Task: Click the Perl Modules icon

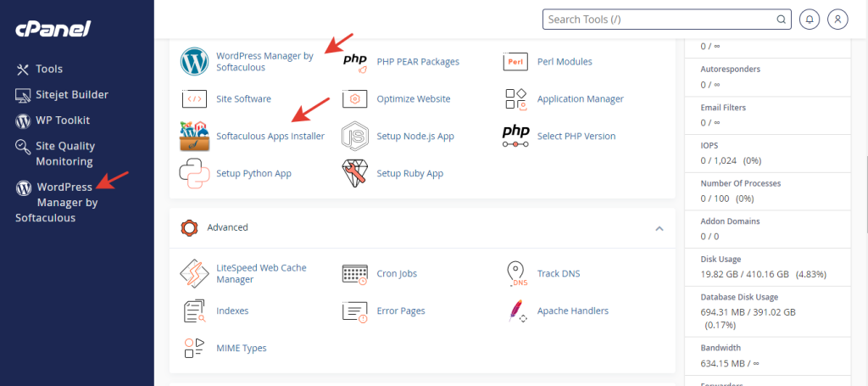Action: point(515,61)
